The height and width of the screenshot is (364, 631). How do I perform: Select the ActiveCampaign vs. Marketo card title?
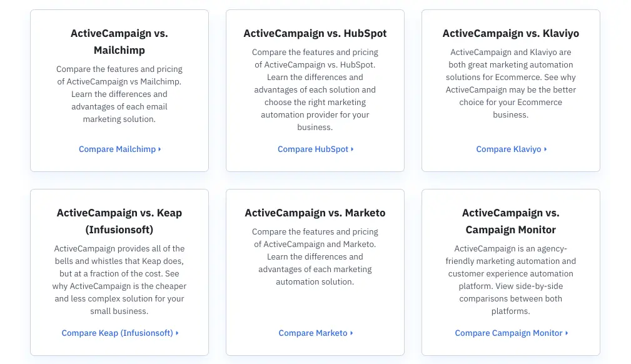(x=315, y=213)
